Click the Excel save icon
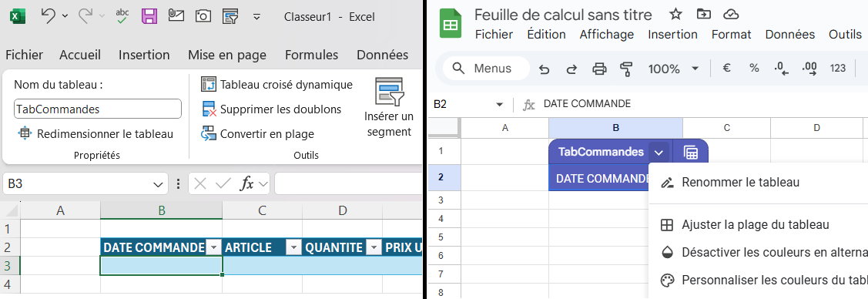 (149, 17)
